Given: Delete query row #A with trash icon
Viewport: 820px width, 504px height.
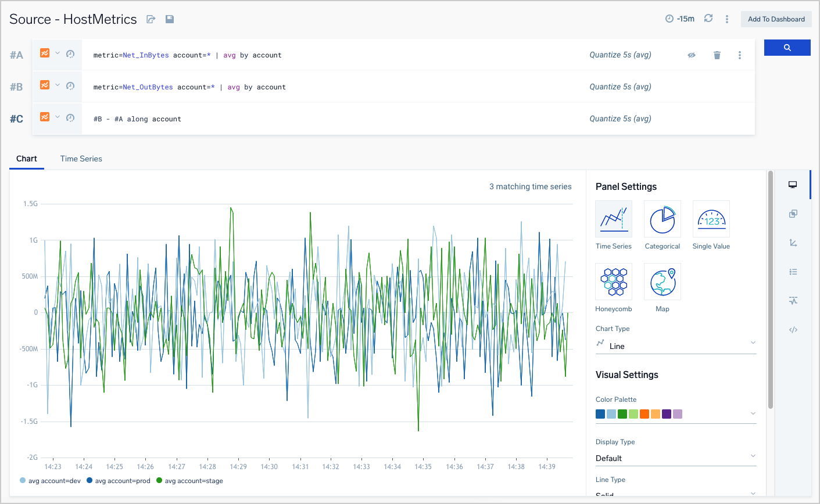Looking at the screenshot, I should tap(717, 55).
